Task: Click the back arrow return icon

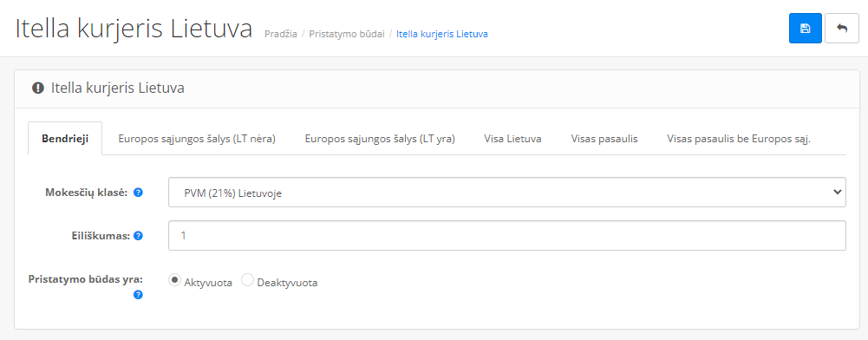Action: [x=841, y=29]
